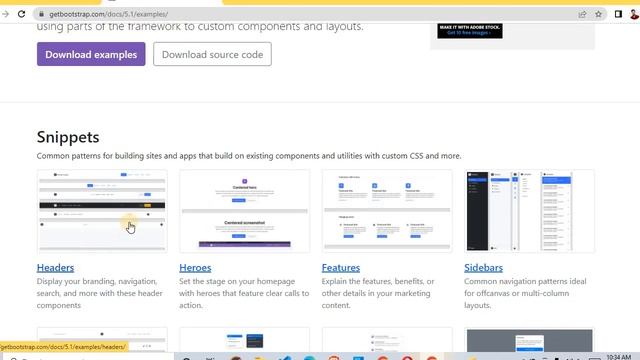Screen dimensions: 640x360
Task: Open the Headers preview thumbnail
Action: coord(102,211)
